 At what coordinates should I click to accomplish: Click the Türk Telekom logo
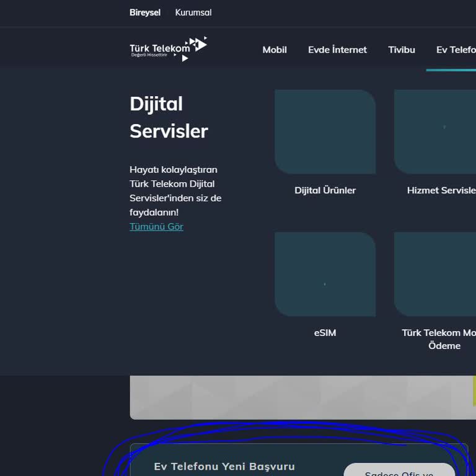(167, 49)
